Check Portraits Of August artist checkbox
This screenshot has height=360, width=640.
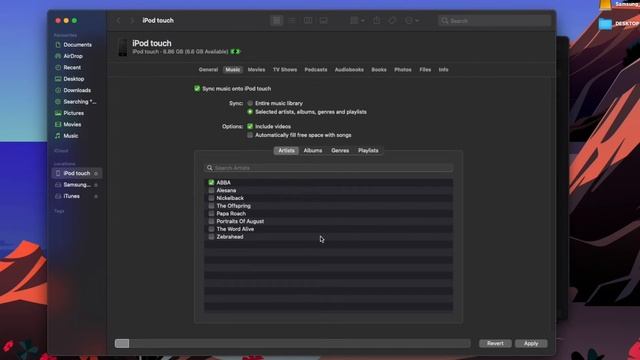pyautogui.click(x=211, y=221)
